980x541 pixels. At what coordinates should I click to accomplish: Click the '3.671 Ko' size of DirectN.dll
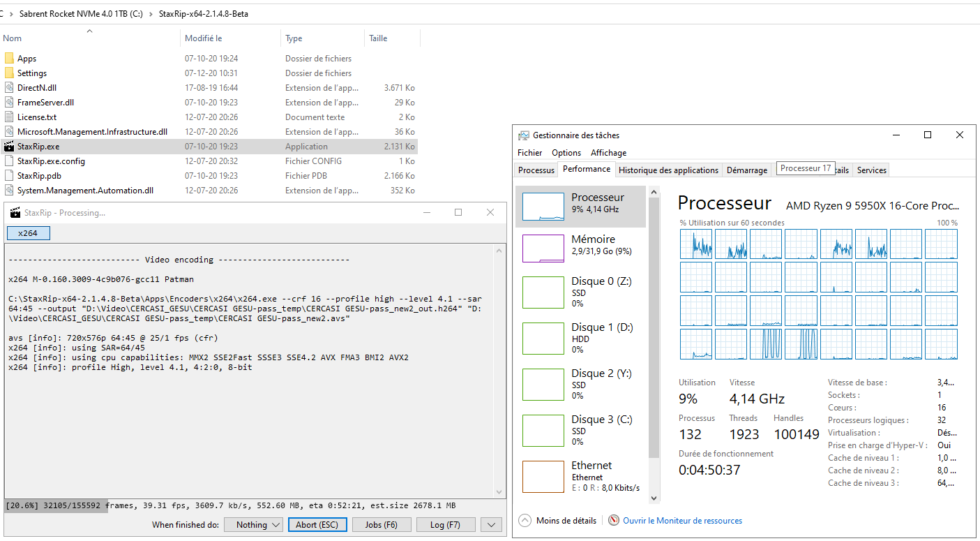pos(400,88)
